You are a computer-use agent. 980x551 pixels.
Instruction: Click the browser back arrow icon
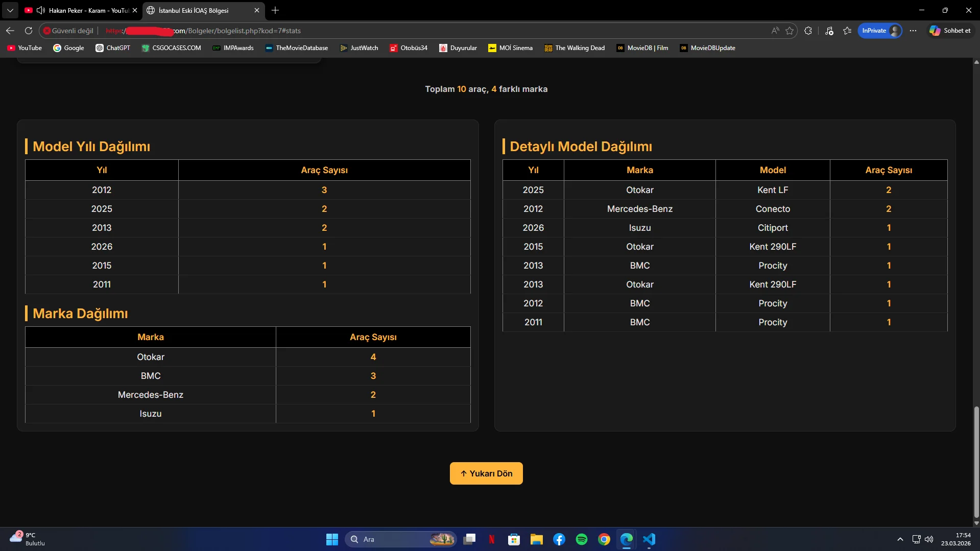[10, 31]
